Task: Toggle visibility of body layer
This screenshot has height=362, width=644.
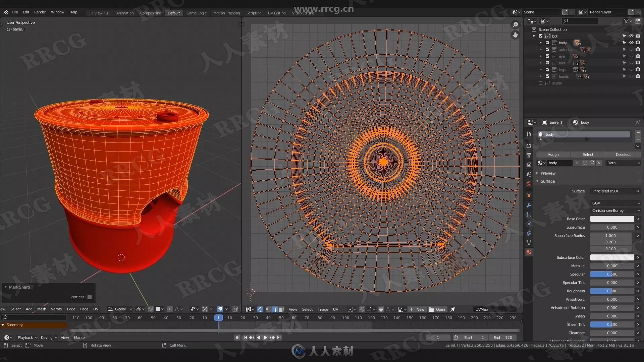Action: coord(631,43)
